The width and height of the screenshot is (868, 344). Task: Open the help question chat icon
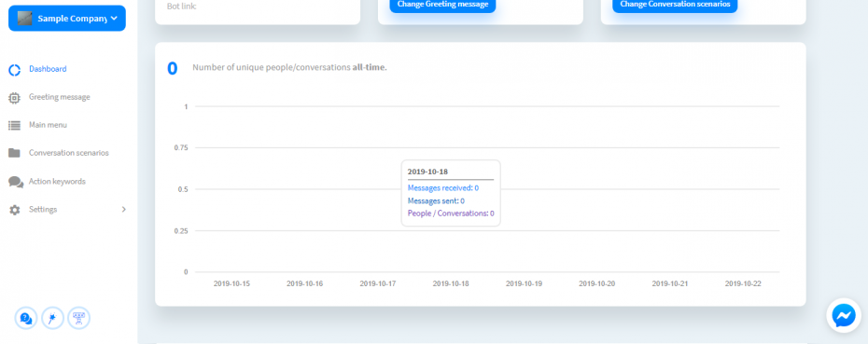point(25,318)
